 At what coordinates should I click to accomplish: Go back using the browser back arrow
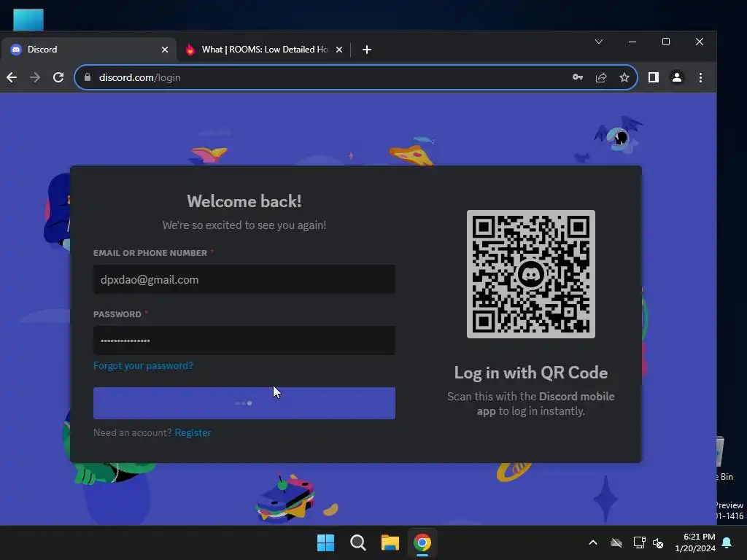coord(12,77)
